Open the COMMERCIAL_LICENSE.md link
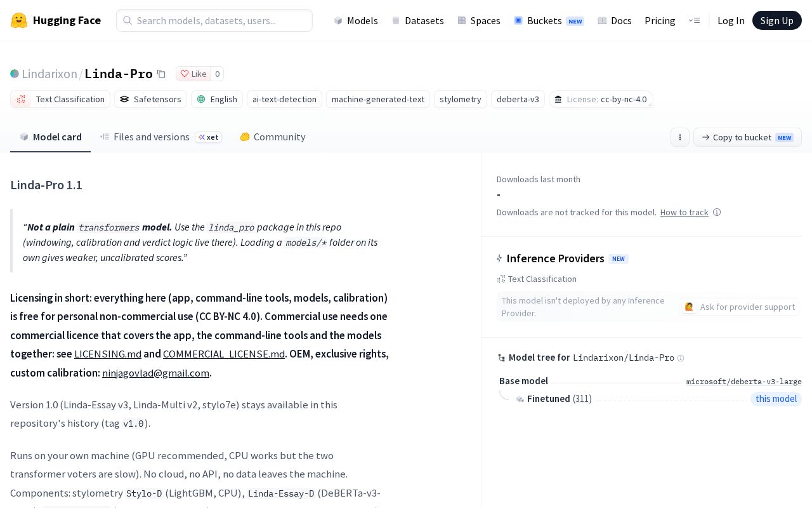812x508 pixels. pos(224,354)
